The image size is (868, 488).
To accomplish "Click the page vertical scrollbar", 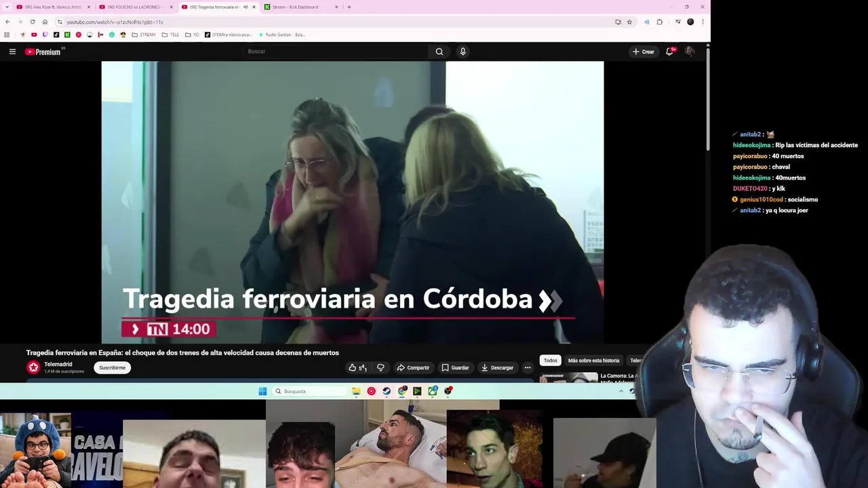I will click(x=708, y=98).
